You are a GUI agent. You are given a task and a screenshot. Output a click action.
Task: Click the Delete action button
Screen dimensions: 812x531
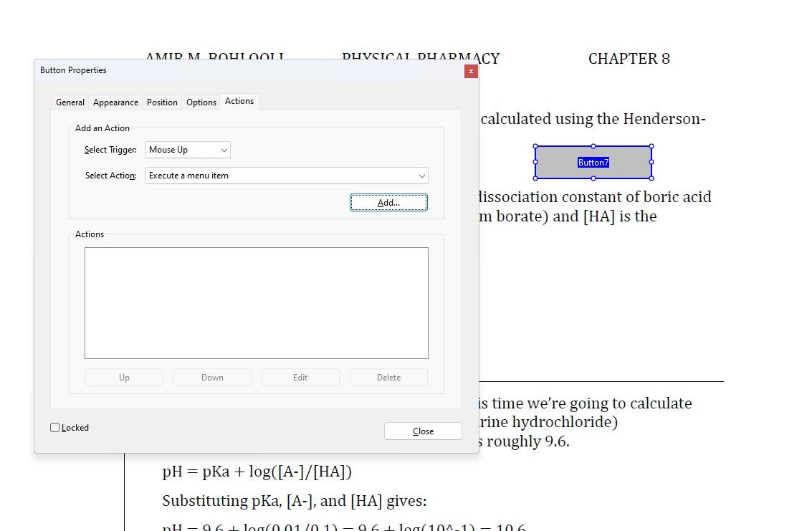(x=388, y=377)
